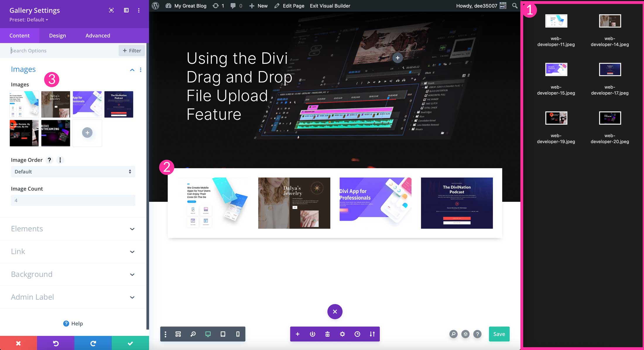Collapse the Images section chevron
Image resolution: width=644 pixels, height=350 pixels.
coord(132,70)
